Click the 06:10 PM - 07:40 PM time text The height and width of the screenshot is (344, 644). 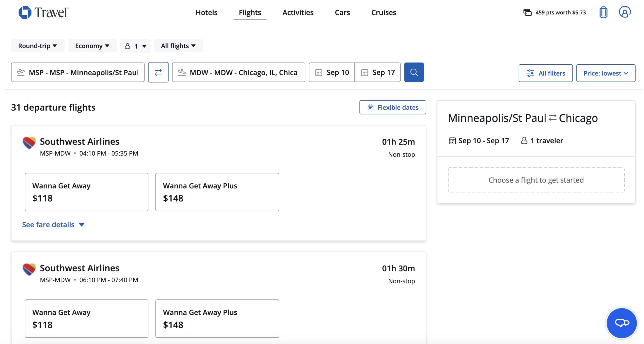pos(109,280)
